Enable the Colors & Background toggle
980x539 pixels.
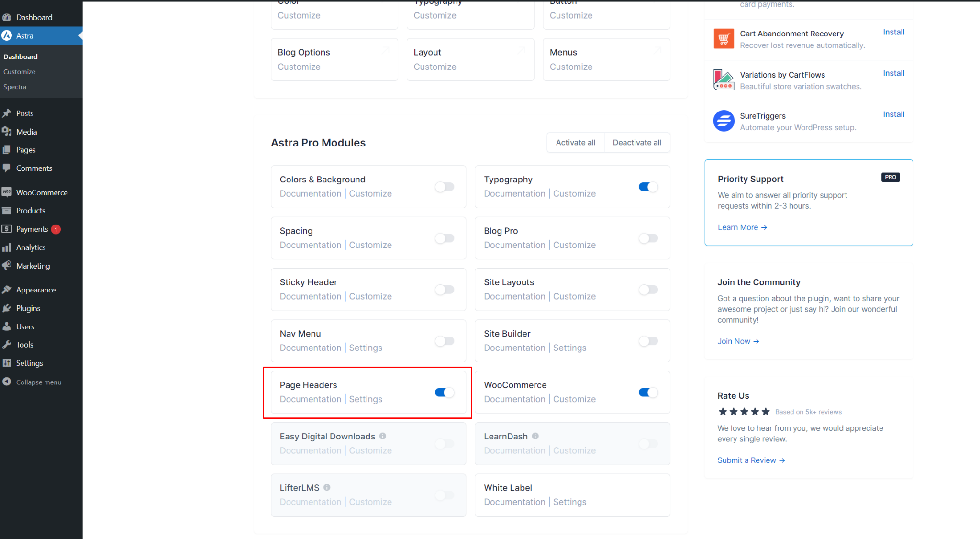point(445,187)
